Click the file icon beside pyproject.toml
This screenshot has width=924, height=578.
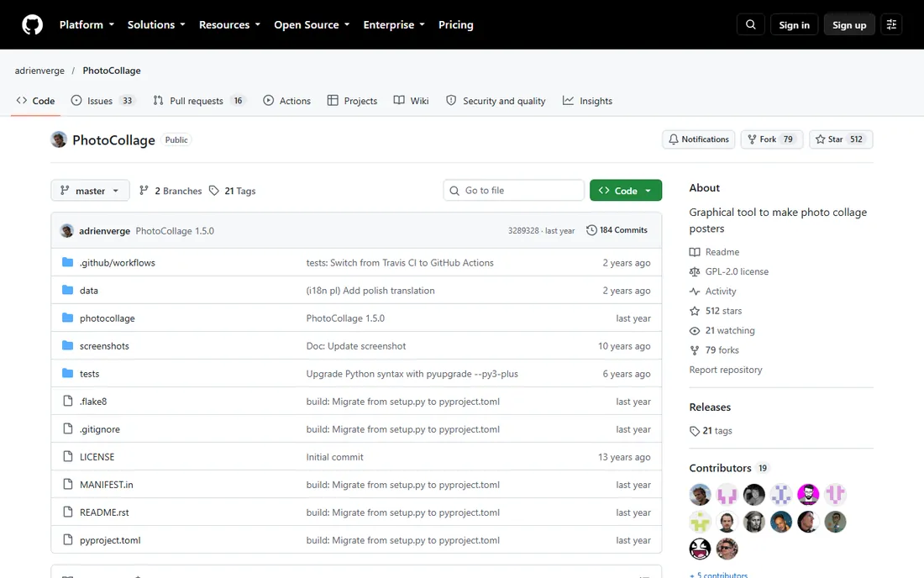(68, 539)
